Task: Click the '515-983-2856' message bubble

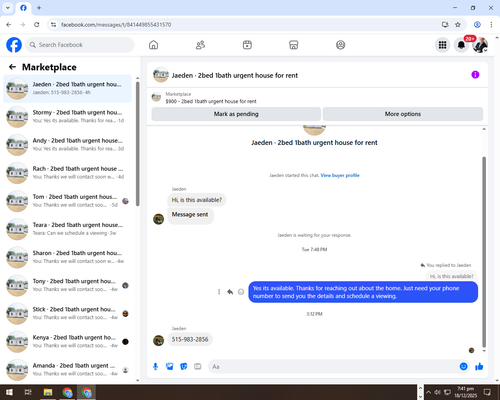Action: pyautogui.click(x=190, y=339)
